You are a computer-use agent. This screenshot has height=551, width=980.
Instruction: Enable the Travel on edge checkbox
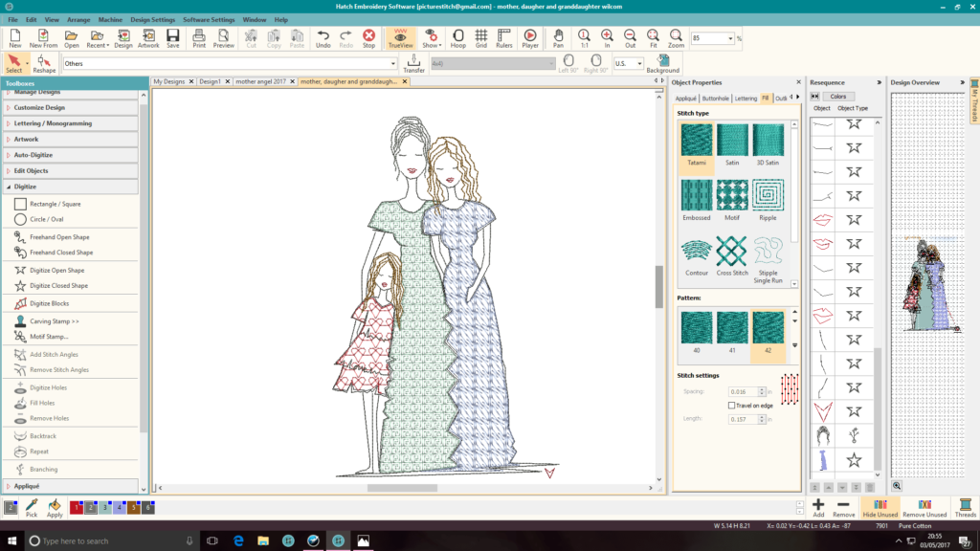point(732,406)
